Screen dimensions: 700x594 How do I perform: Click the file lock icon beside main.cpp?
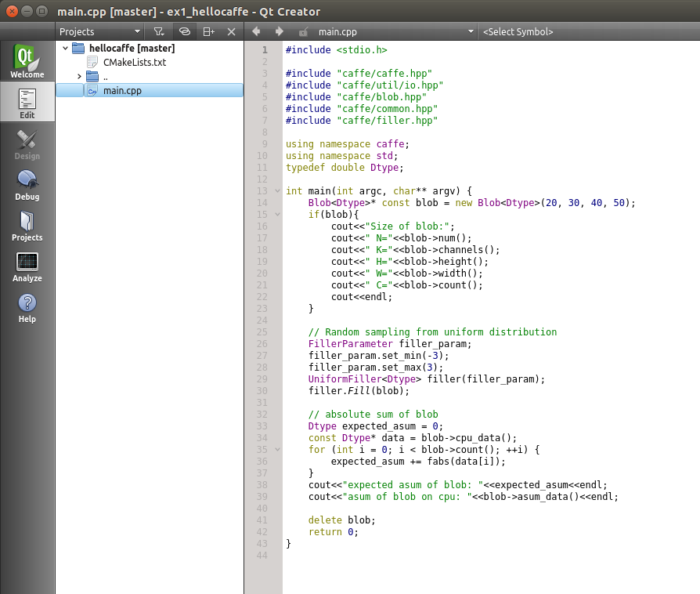pyautogui.click(x=304, y=31)
